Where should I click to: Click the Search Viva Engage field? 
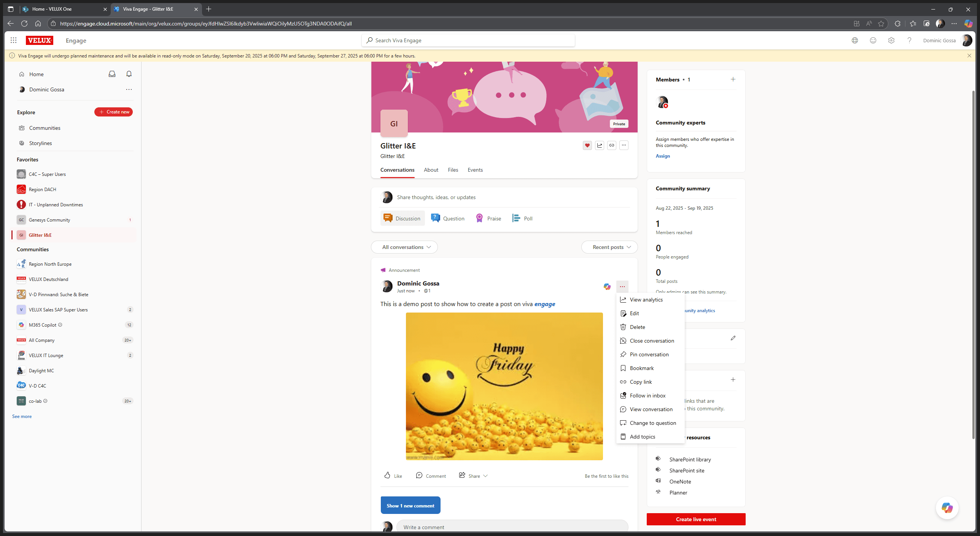(x=468, y=40)
